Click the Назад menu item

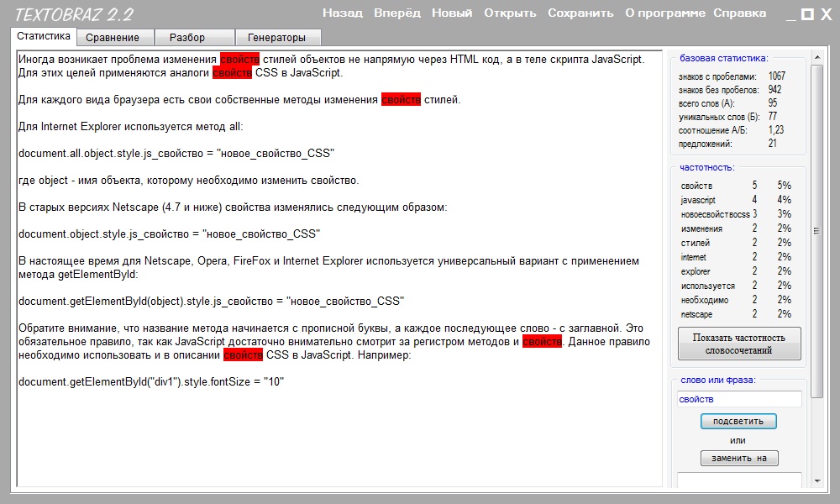click(x=343, y=13)
